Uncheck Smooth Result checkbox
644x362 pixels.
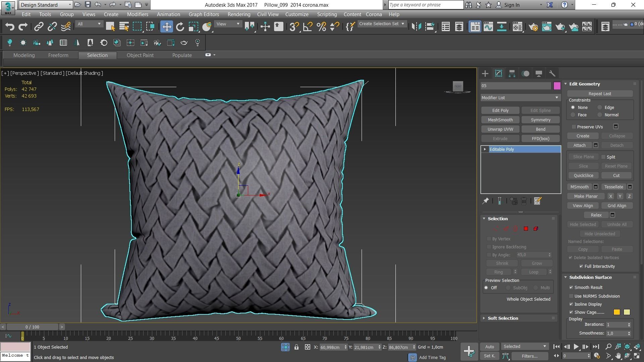tap(571, 288)
